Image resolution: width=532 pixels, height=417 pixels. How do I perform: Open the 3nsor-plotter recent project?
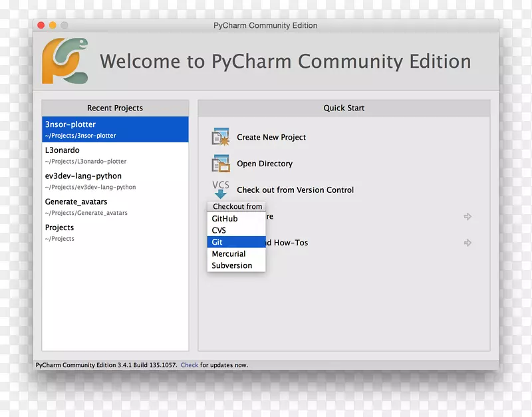tap(115, 129)
